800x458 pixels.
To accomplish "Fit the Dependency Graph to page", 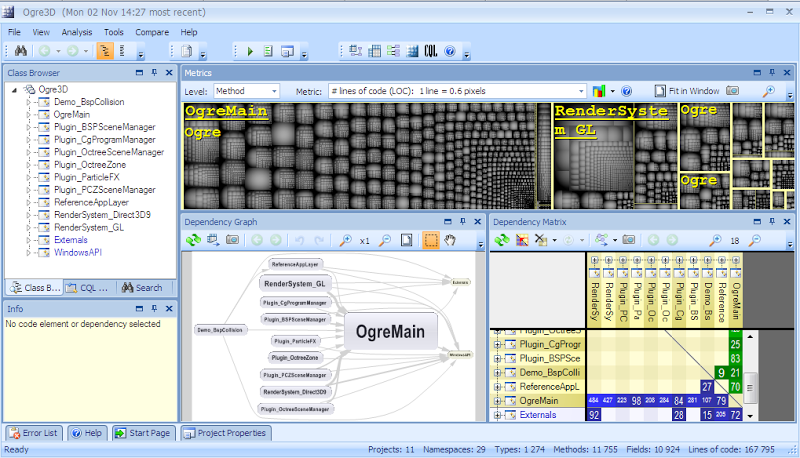I will [407, 240].
